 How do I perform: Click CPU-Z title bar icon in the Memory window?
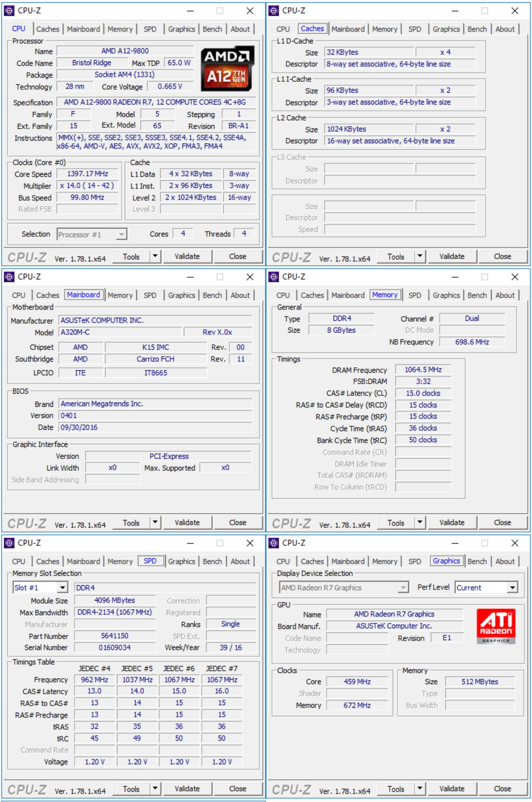point(274,277)
